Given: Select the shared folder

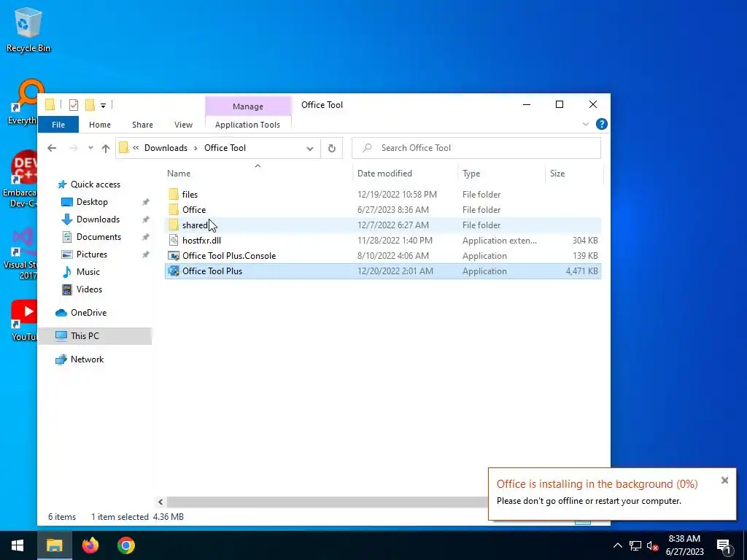Looking at the screenshot, I should coord(383,225).
